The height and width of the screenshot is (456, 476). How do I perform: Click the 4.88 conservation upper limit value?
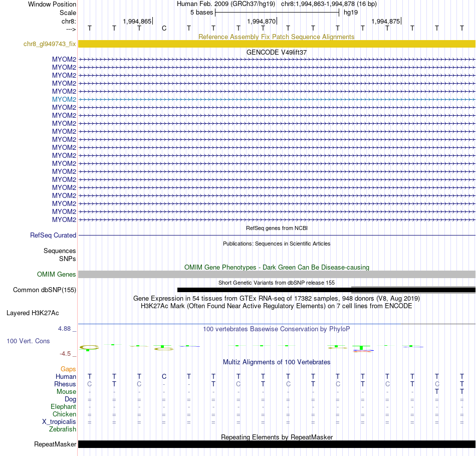[64, 329]
